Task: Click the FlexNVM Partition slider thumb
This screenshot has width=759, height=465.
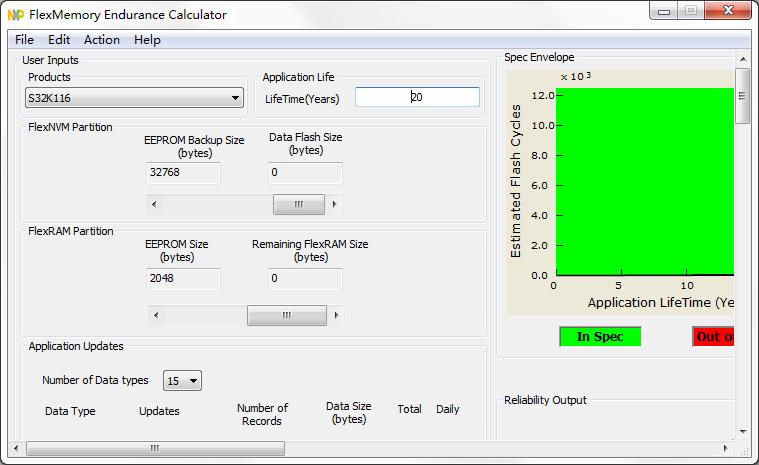Action: click(299, 204)
